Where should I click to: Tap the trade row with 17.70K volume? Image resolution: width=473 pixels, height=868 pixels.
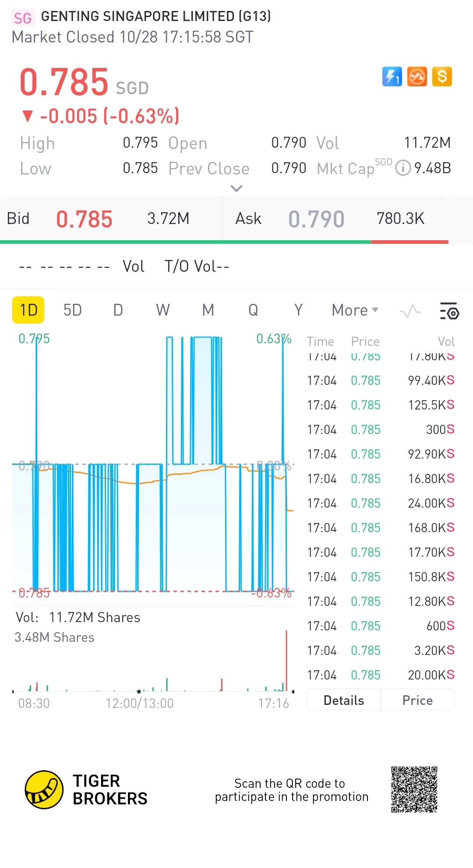pos(381,552)
